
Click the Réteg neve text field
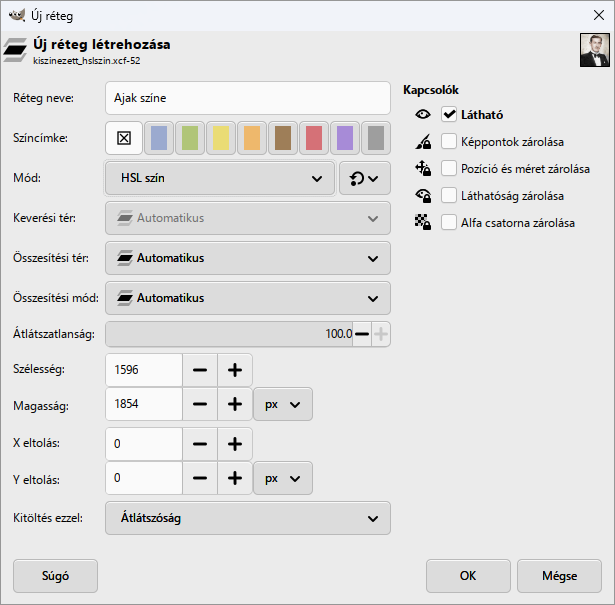[248, 98]
